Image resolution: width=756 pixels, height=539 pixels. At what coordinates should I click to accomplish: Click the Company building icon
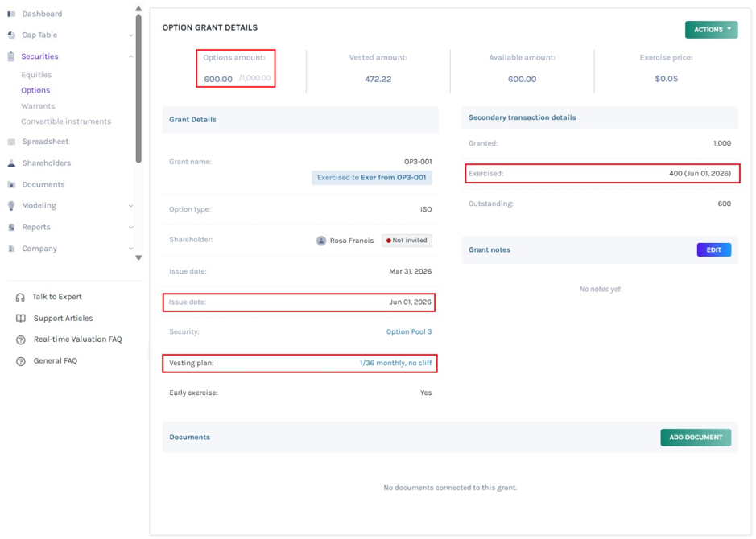(11, 249)
